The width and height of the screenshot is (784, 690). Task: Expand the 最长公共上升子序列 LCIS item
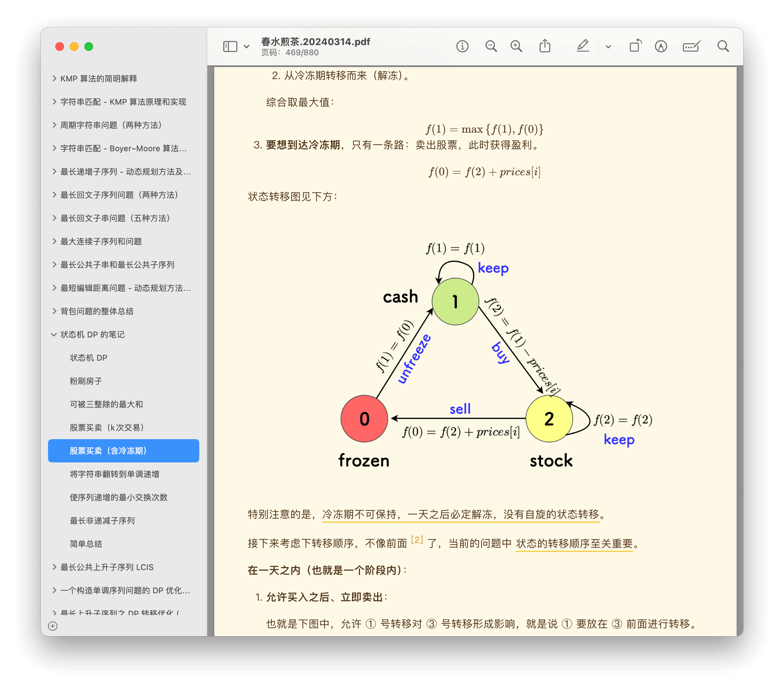(54, 567)
